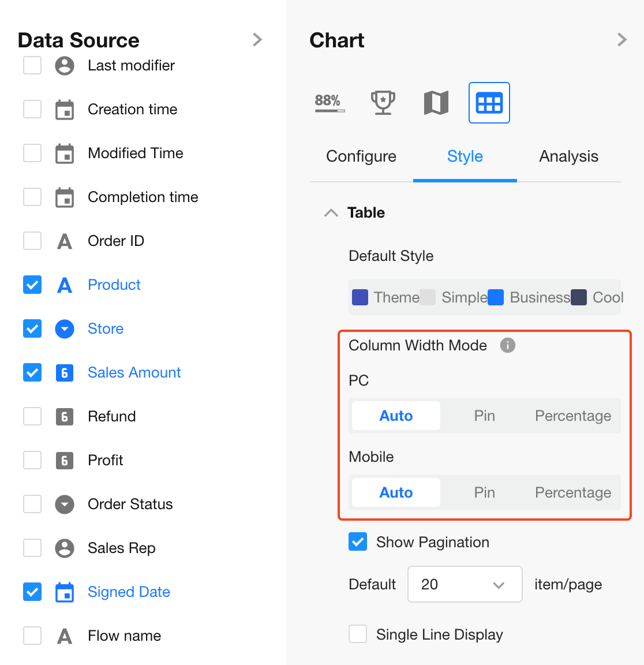This screenshot has height=665, width=644.
Task: Open the Analysis tab
Action: click(x=568, y=156)
